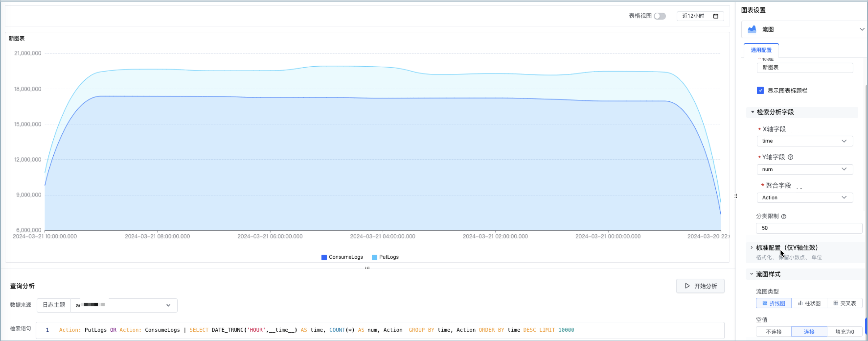868x341 pixels.
Task: Open the 流图 chart type dropdown
Action: [805, 29]
